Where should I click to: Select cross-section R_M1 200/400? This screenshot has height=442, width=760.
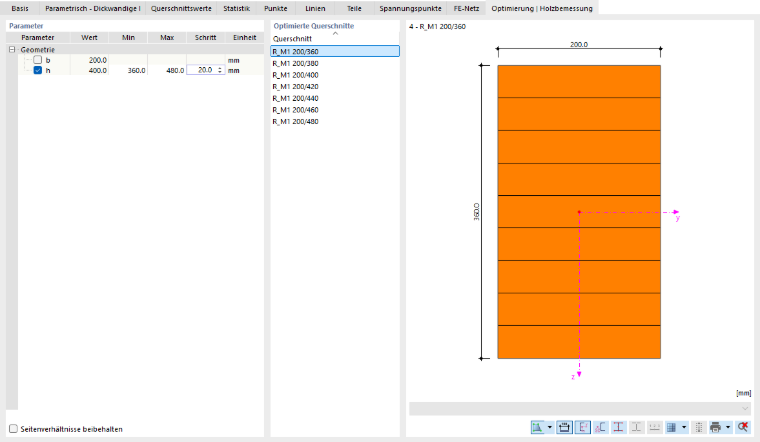pyautogui.click(x=335, y=75)
